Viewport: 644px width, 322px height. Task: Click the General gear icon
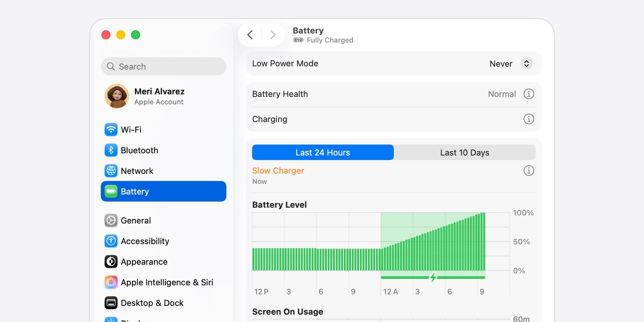coord(111,221)
